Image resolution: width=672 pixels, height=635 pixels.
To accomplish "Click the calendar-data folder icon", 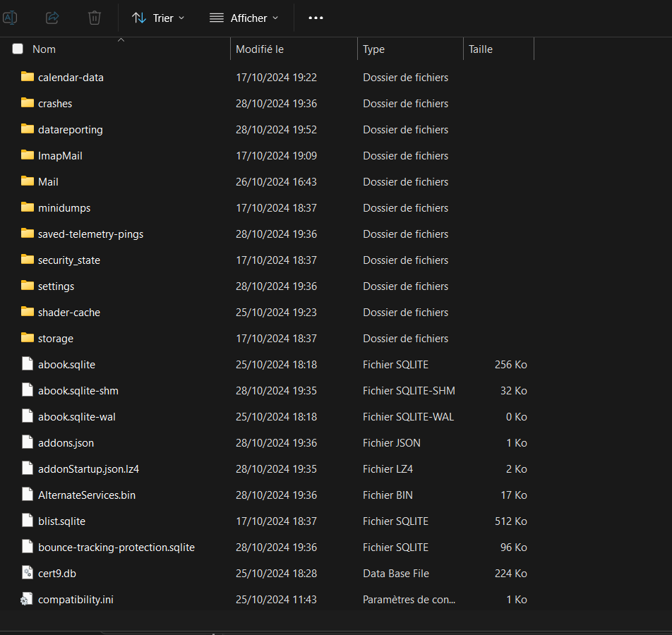I will [28, 77].
